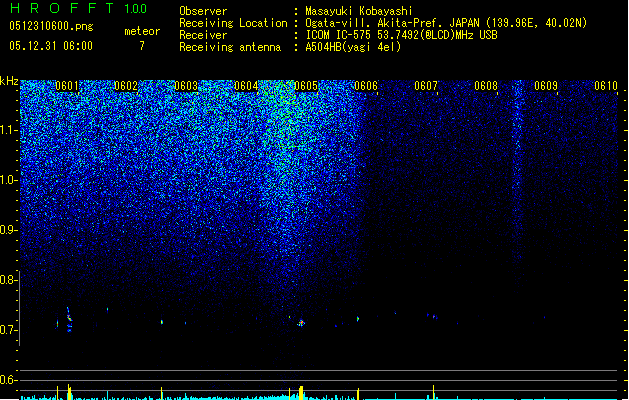629x400 pixels.
Task: Click the Receiver field label
Action: (x=203, y=35)
